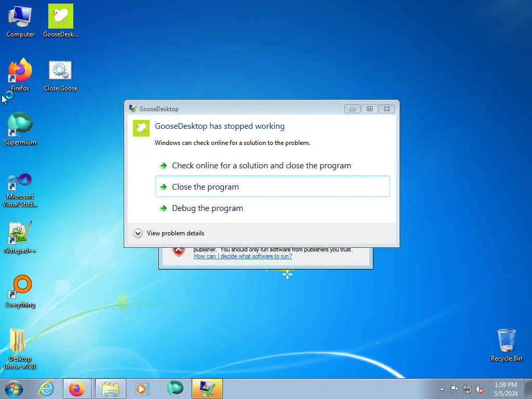Viewport: 532px width, 399px height.
Task: Open Windows Media Player from the taskbar
Action: click(x=142, y=389)
